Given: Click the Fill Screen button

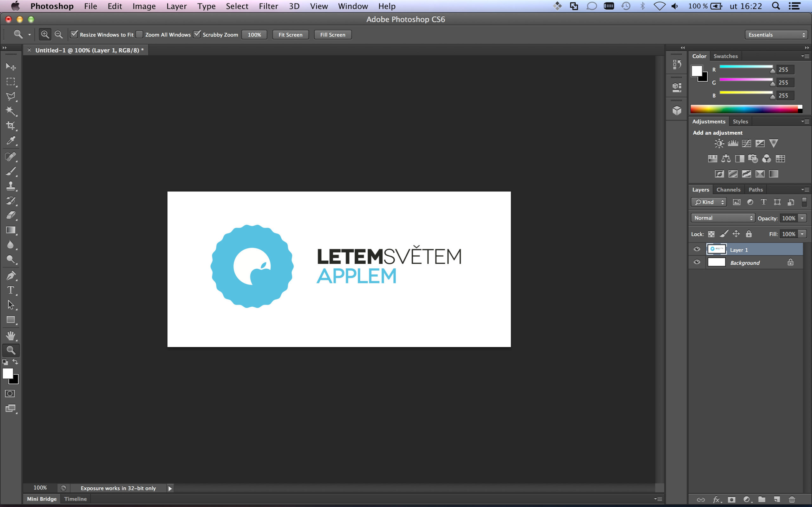Looking at the screenshot, I should click(332, 35).
